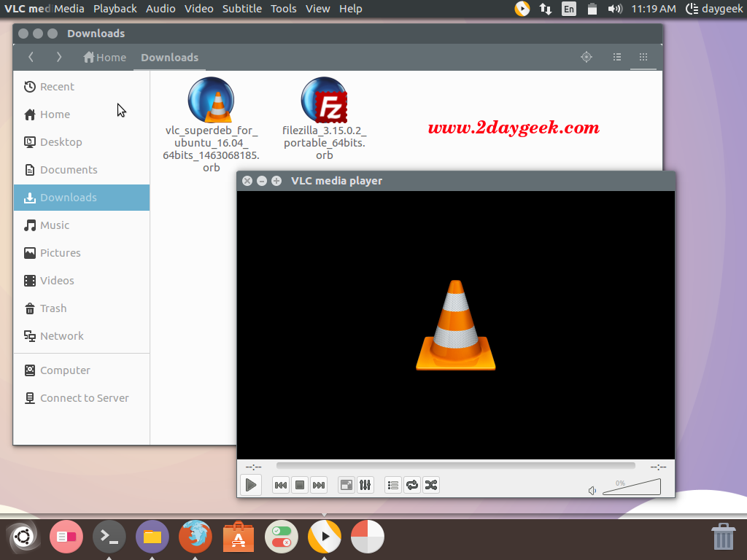The image size is (747, 560).
Task: Select filezilla portable orb file icon
Action: (325, 100)
